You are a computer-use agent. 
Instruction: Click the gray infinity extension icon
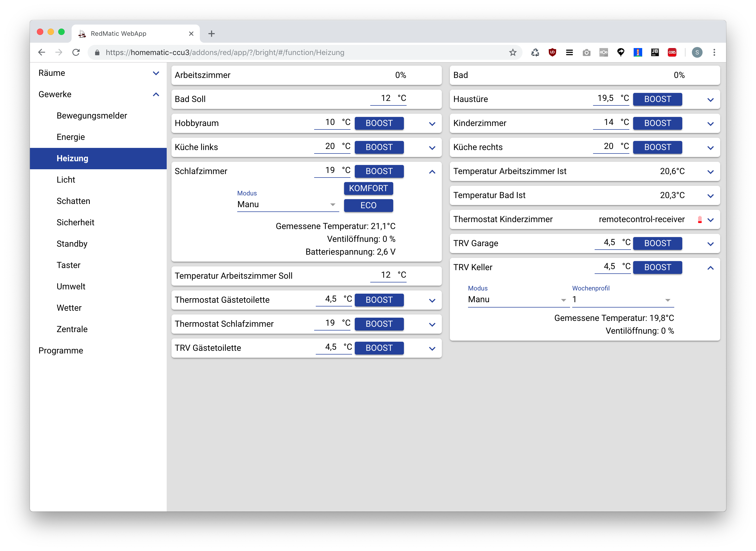click(603, 52)
